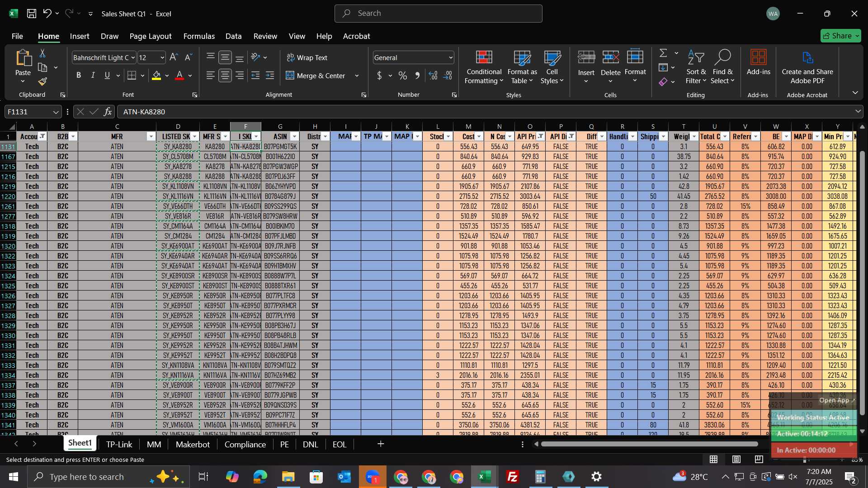This screenshot has width=868, height=488.
Task: Click Decrease Decimal icon
Action: tap(448, 75)
